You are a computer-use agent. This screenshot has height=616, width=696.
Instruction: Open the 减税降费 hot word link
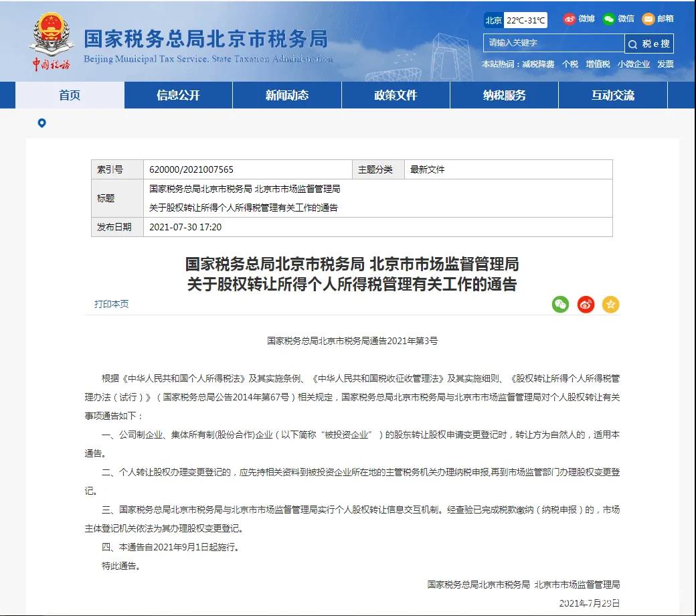click(x=538, y=64)
